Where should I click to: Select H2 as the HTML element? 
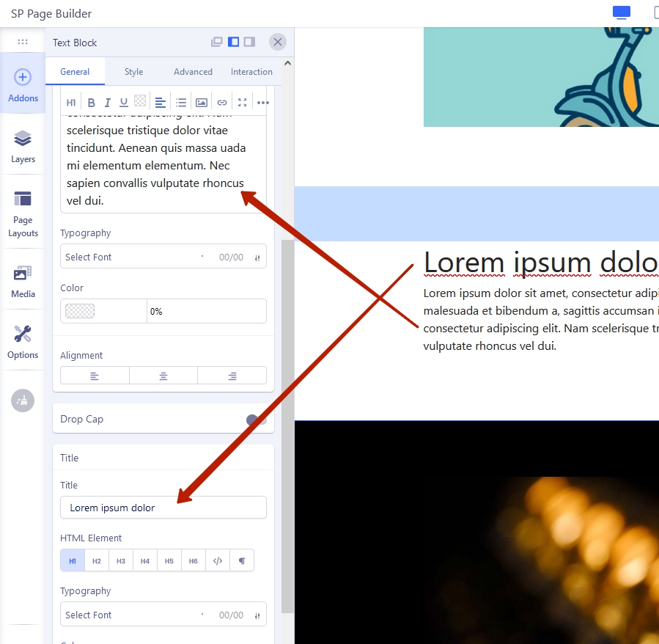[x=97, y=561]
